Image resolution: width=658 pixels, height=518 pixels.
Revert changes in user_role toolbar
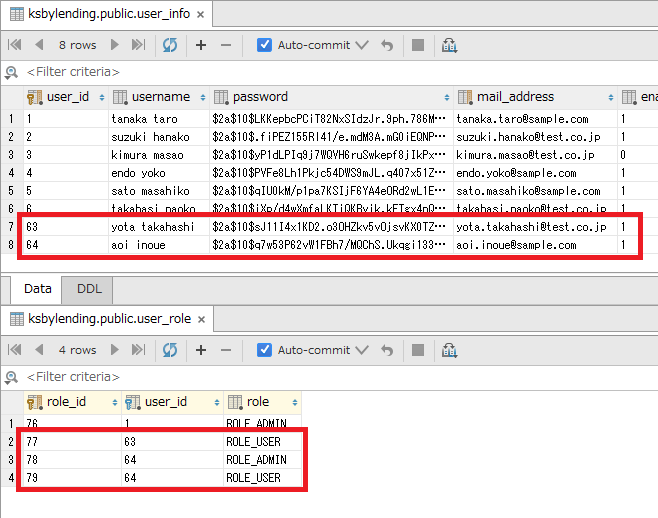pos(387,350)
